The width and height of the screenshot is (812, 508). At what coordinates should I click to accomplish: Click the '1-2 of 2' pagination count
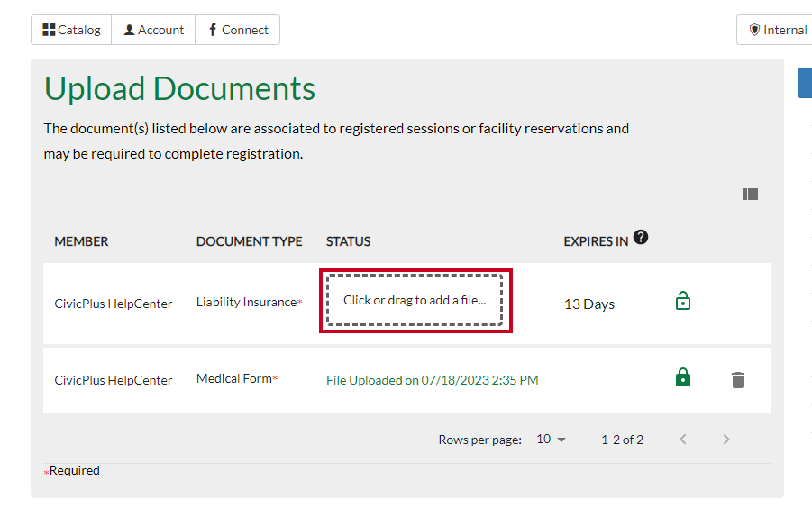[622, 440]
